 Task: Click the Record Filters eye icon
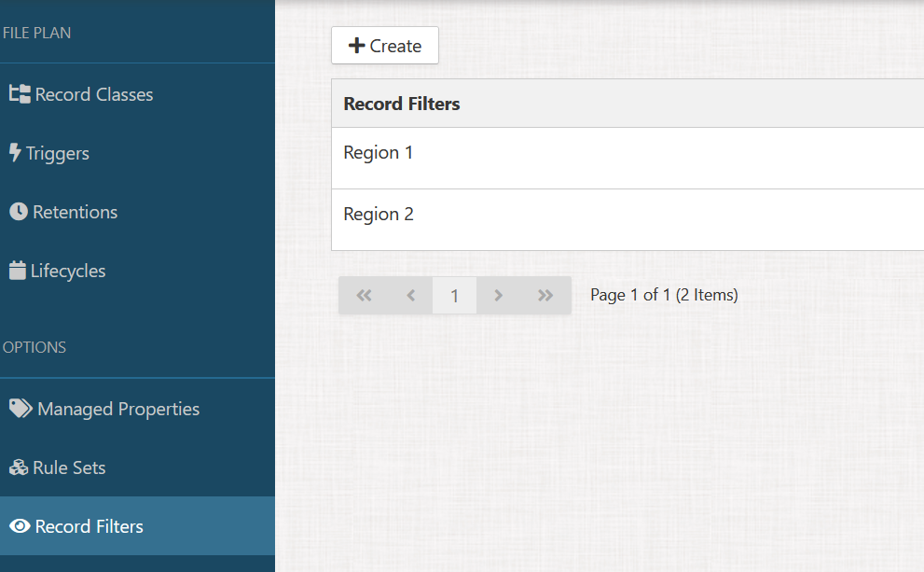coord(19,526)
